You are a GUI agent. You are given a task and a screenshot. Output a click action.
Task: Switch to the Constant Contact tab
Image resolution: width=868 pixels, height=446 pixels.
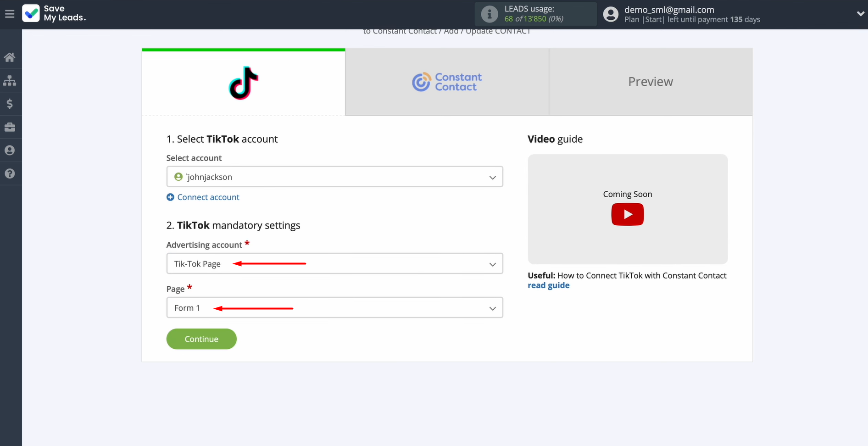pyautogui.click(x=446, y=82)
